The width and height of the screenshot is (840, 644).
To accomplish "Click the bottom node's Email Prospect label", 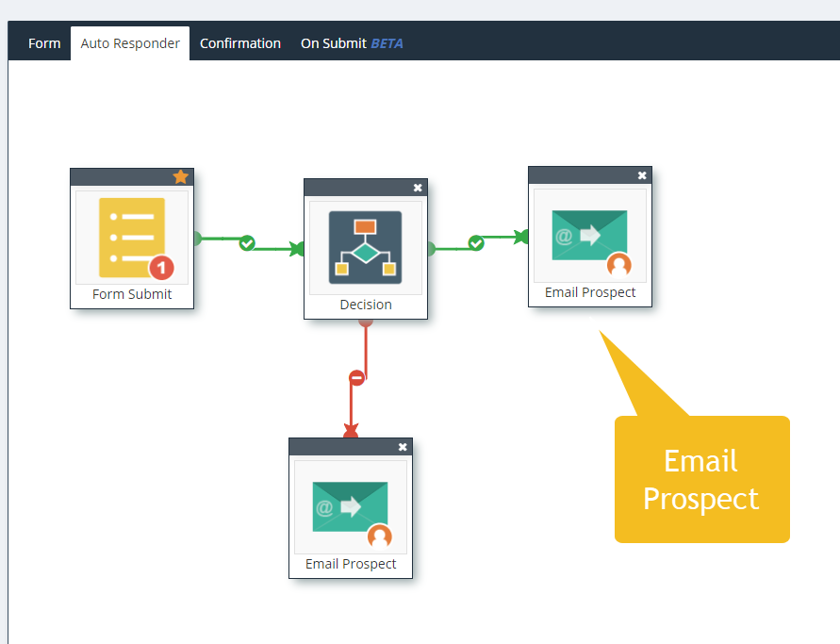I will pos(351,564).
